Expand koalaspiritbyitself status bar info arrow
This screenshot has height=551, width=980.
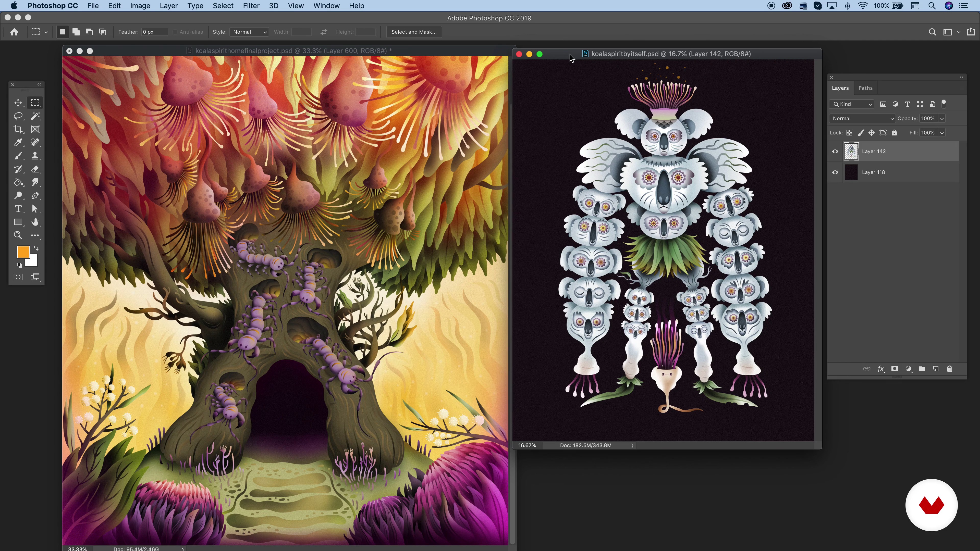coord(632,445)
